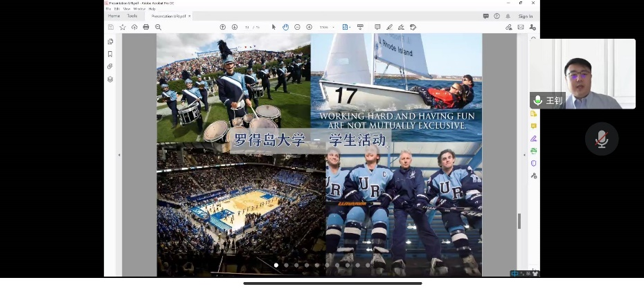Go to next page with down arrow
The width and height of the screenshot is (644, 289).
coord(235,27)
